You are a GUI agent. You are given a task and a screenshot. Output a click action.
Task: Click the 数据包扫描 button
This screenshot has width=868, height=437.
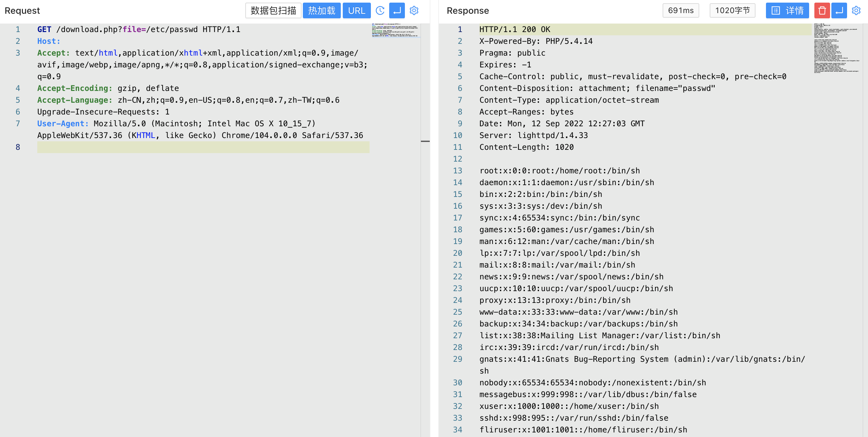273,10
